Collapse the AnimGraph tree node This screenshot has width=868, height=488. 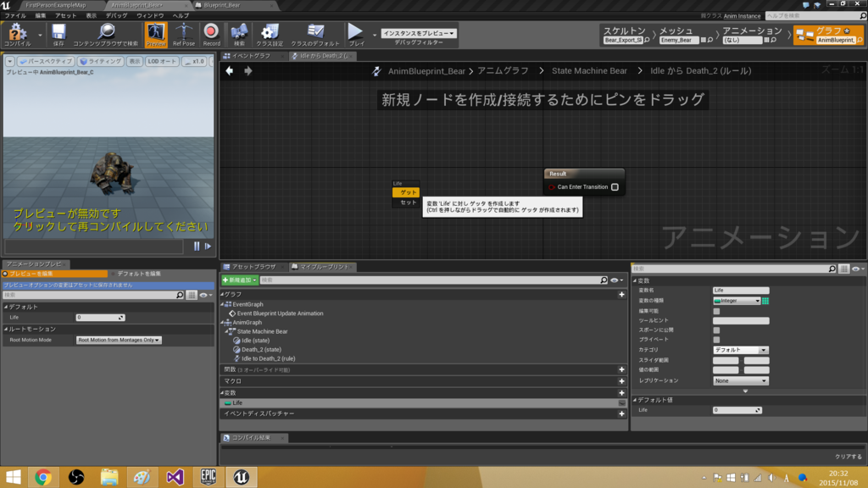(223, 323)
